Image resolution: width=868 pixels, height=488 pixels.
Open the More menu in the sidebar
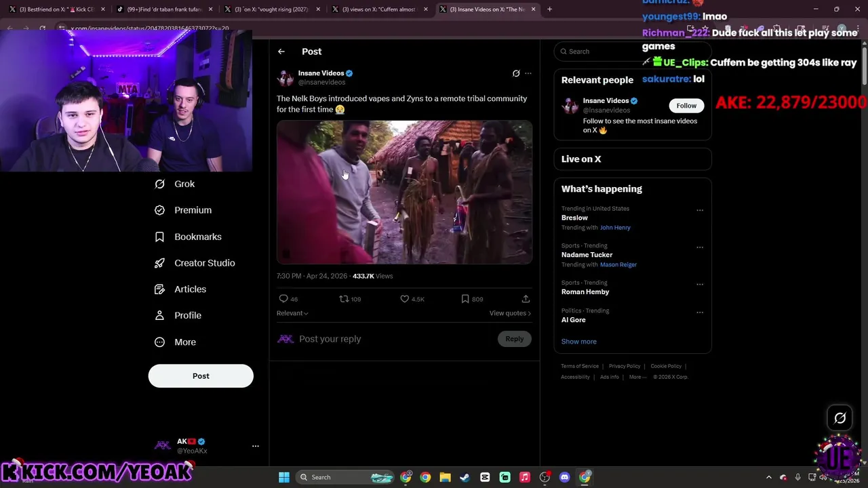[175, 342]
